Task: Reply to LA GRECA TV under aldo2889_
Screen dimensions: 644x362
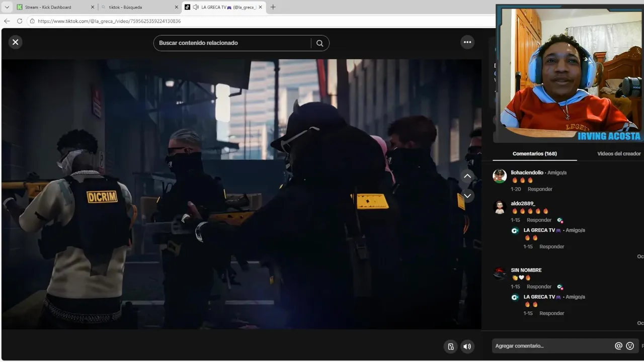Action: [x=551, y=247]
